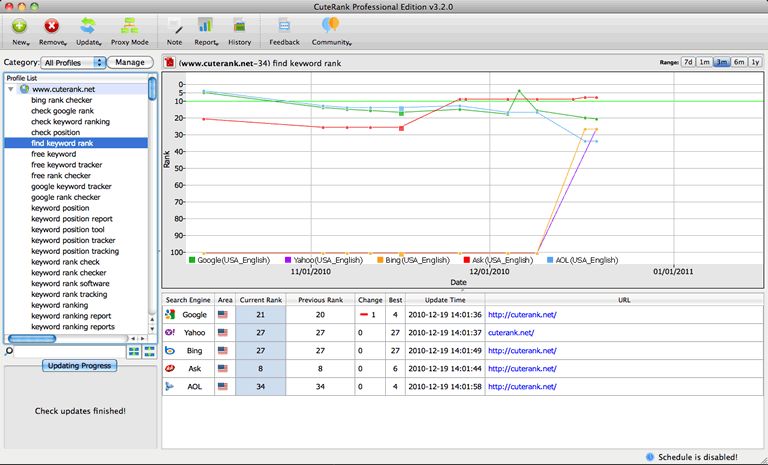Click the red PDF export icon beside chart title

(x=169, y=63)
